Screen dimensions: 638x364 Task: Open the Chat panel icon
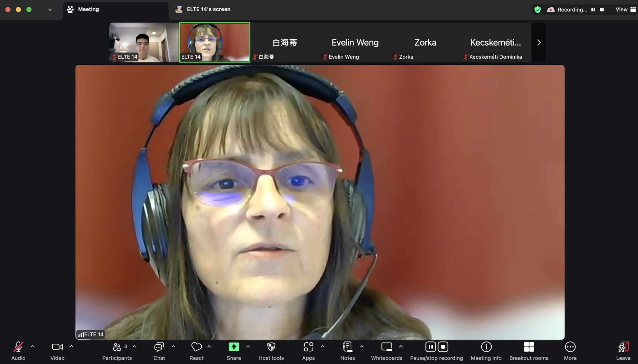click(x=159, y=347)
